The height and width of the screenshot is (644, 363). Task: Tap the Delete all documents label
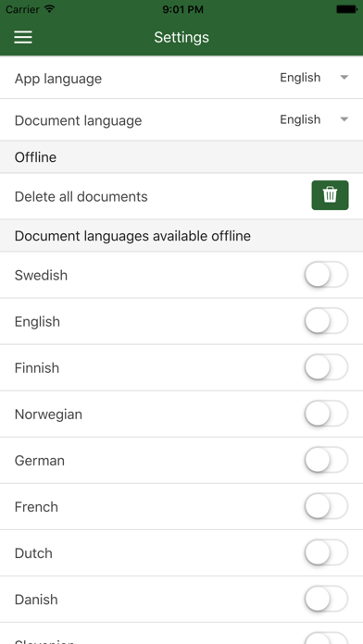[81, 197]
